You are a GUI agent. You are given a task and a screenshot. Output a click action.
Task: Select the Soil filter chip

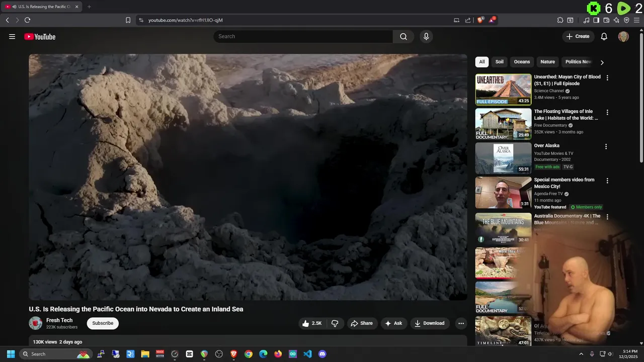pos(499,62)
